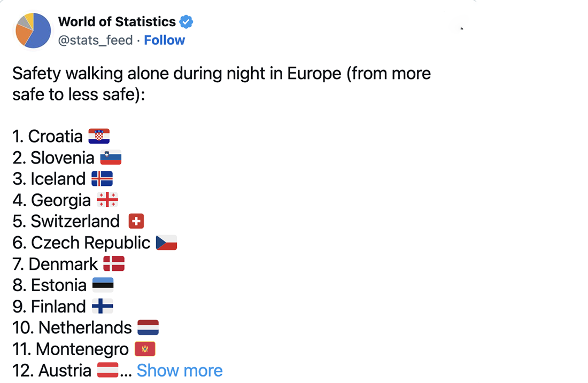Click the Slovenia flag emoji
The width and height of the screenshot is (588, 383).
(x=111, y=158)
